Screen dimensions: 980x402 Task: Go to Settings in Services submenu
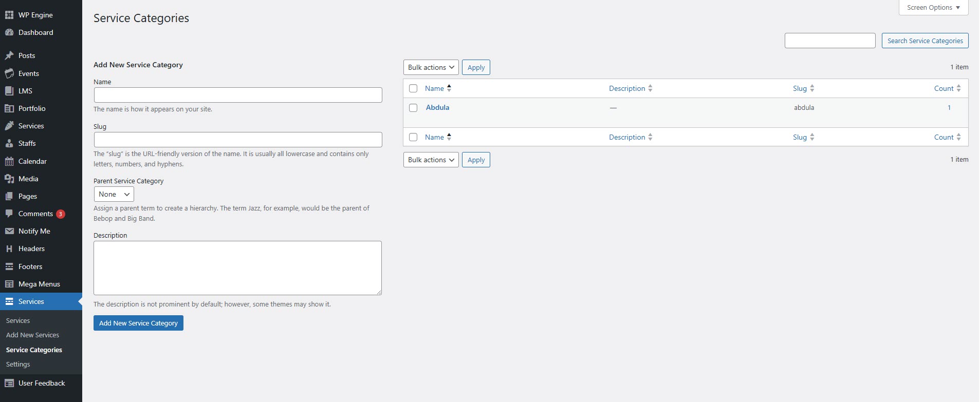pyautogui.click(x=18, y=364)
